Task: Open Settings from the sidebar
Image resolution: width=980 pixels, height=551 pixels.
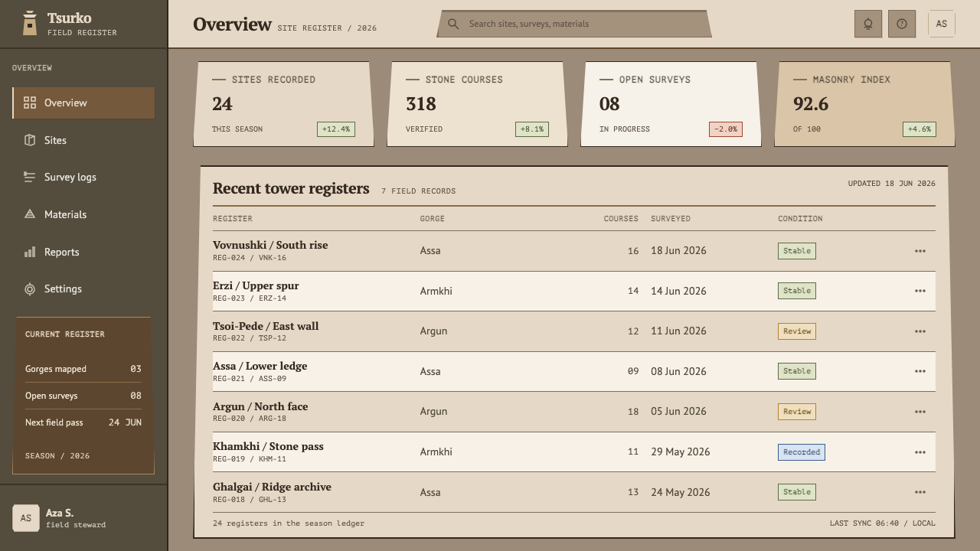Action: click(x=83, y=289)
